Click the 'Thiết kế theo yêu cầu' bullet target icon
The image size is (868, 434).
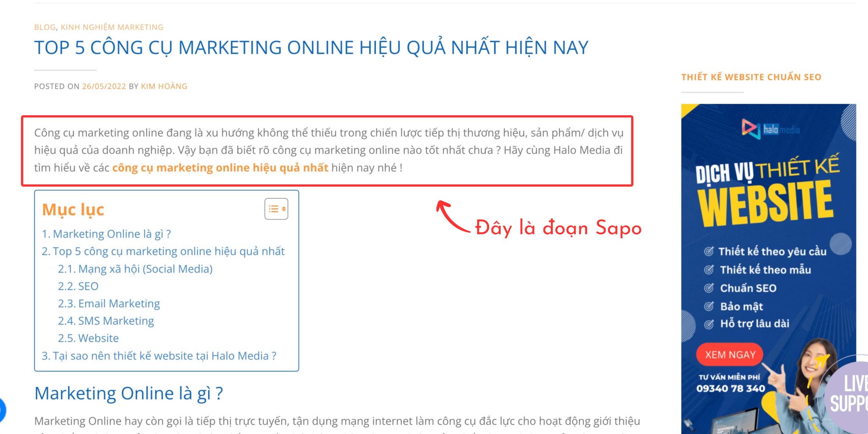click(709, 251)
